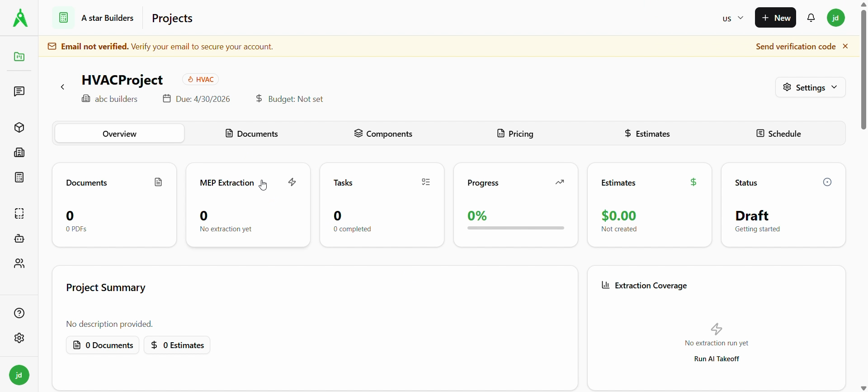
Task: Click the notifications bell icon
Action: [811, 18]
